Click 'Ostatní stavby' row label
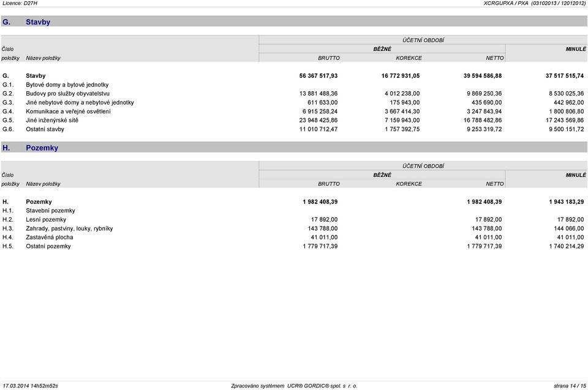The height and width of the screenshot is (390, 588). pos(45,129)
